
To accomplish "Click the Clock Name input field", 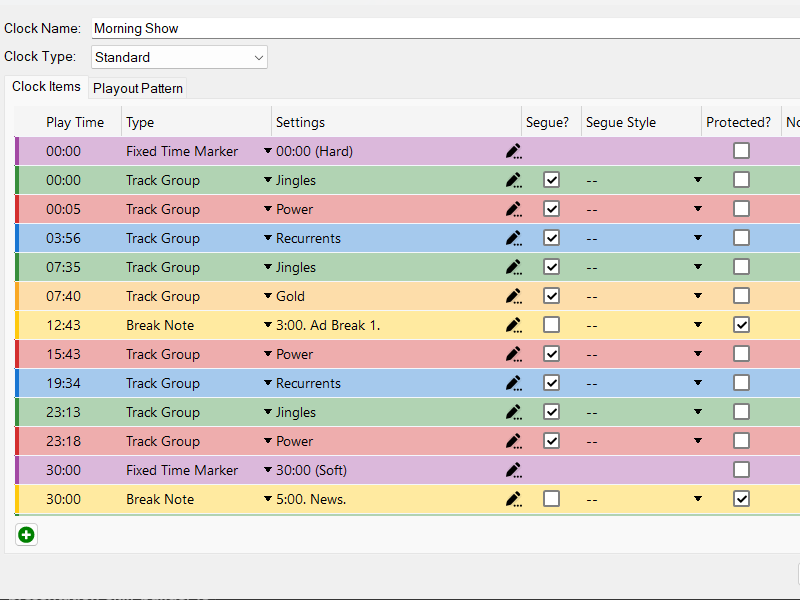I will 445,28.
